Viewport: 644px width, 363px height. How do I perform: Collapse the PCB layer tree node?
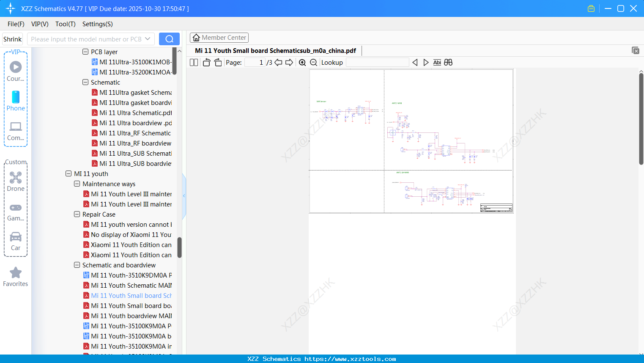pyautogui.click(x=85, y=52)
